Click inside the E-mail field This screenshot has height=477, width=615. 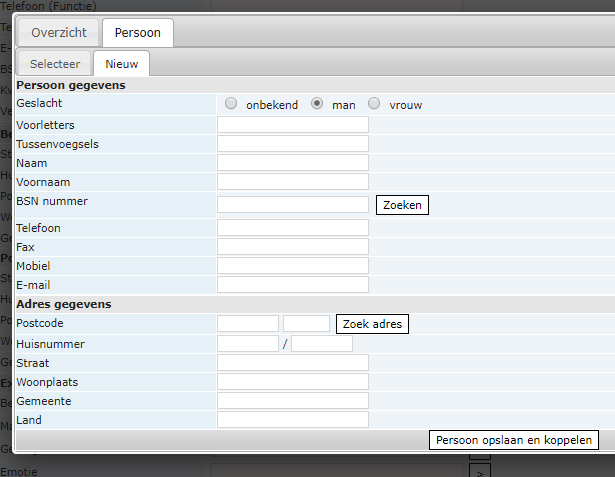coord(292,285)
